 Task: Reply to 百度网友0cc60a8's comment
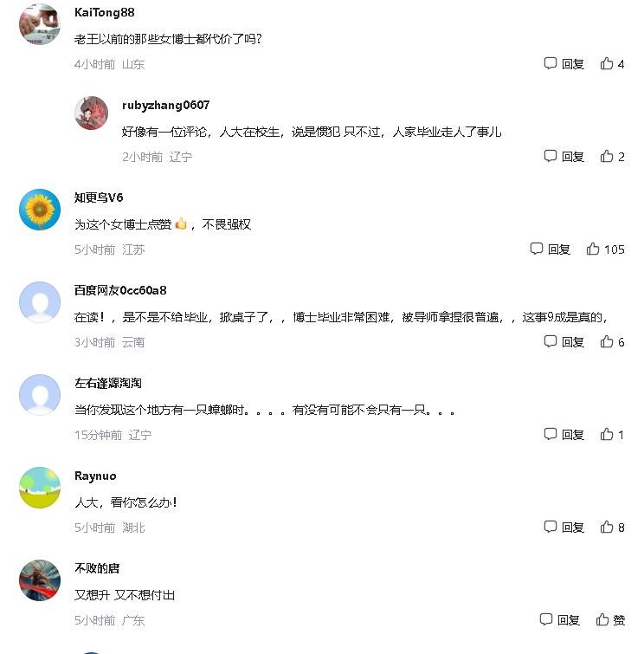(x=564, y=342)
